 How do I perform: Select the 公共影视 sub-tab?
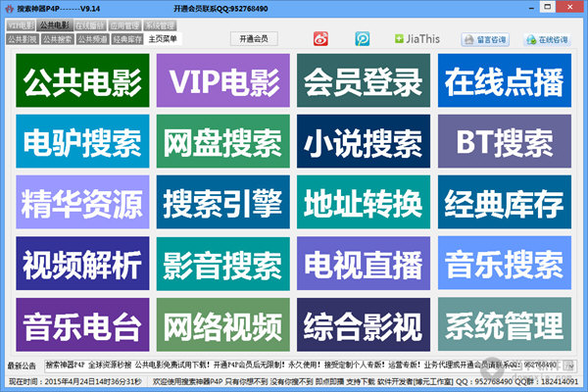tap(23, 39)
